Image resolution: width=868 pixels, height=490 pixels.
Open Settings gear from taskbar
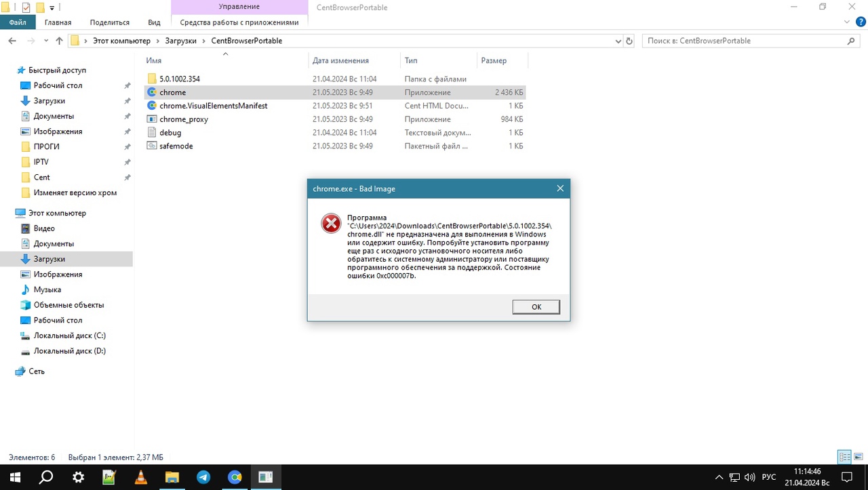pos(78,477)
